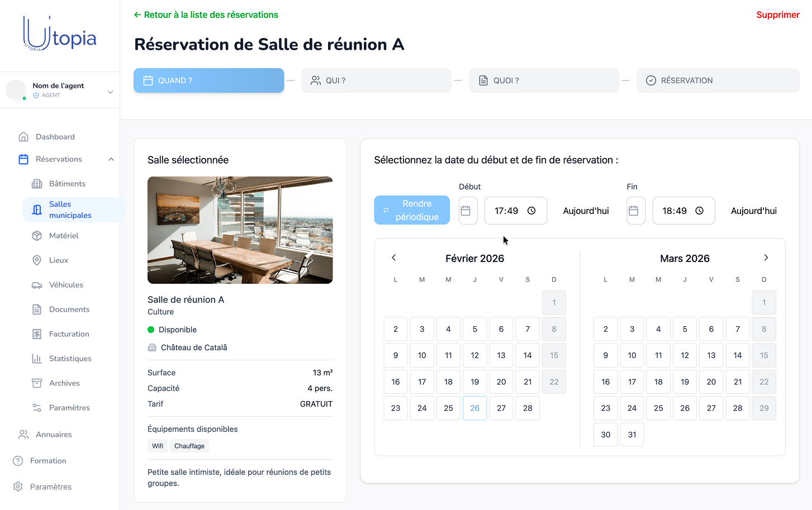Advance the calendar past Mars 2026

point(766,258)
